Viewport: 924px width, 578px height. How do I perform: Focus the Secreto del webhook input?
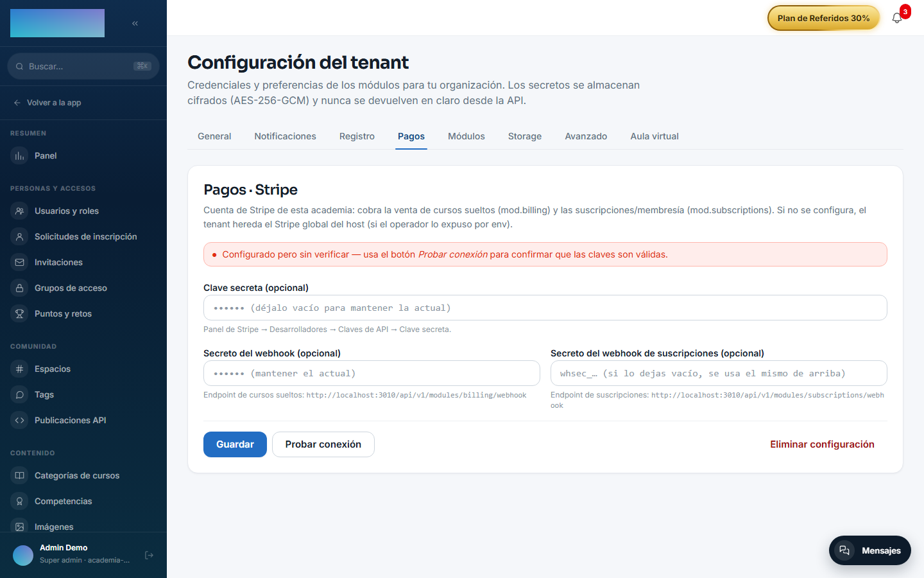[372, 373]
